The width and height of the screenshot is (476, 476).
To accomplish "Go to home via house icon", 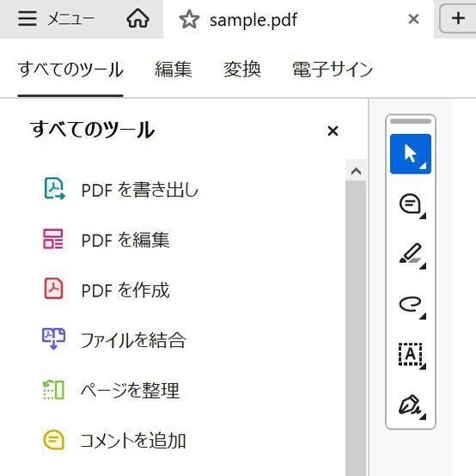I will tap(137, 19).
